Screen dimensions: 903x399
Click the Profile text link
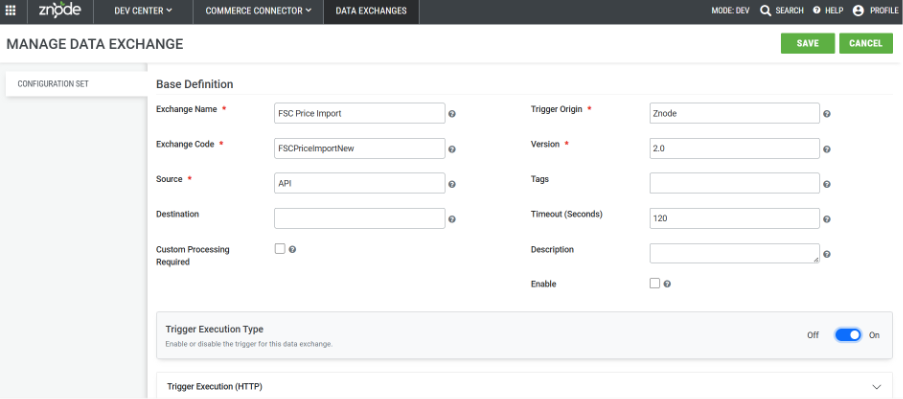(884, 10)
